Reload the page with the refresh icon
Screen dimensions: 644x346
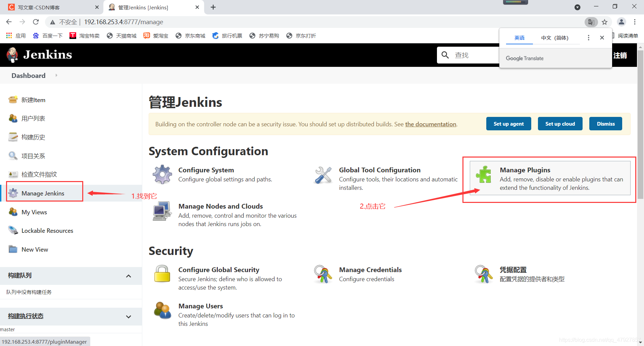click(36, 22)
